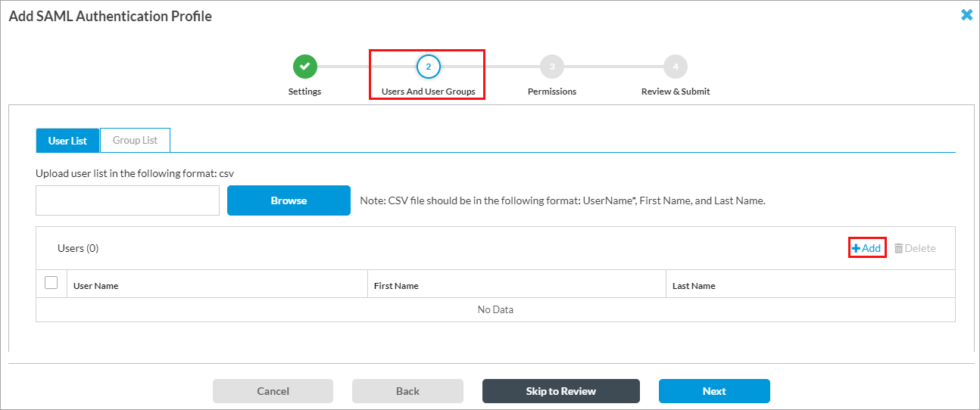Image resolution: width=980 pixels, height=410 pixels.
Task: Sort by Last Name column header
Action: [694, 286]
